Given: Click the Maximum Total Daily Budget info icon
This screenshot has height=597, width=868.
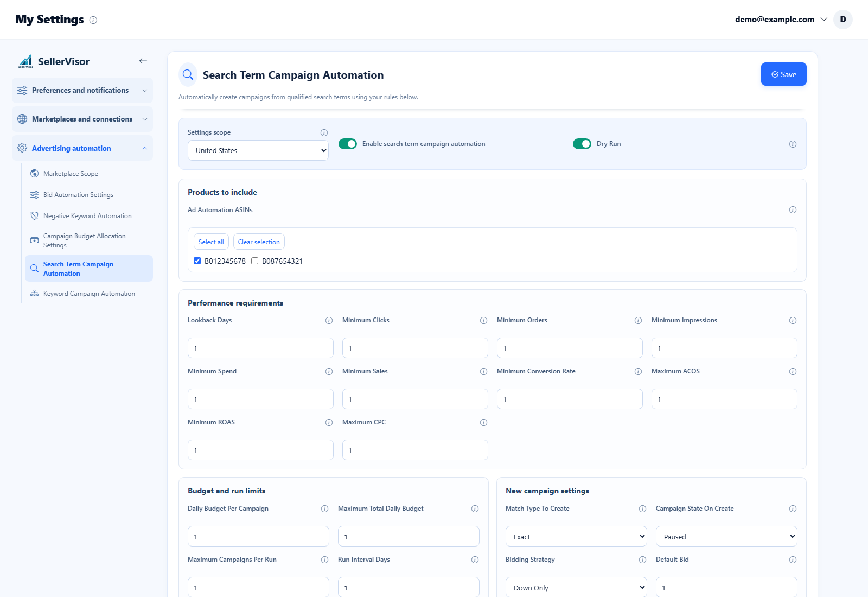Looking at the screenshot, I should [475, 509].
